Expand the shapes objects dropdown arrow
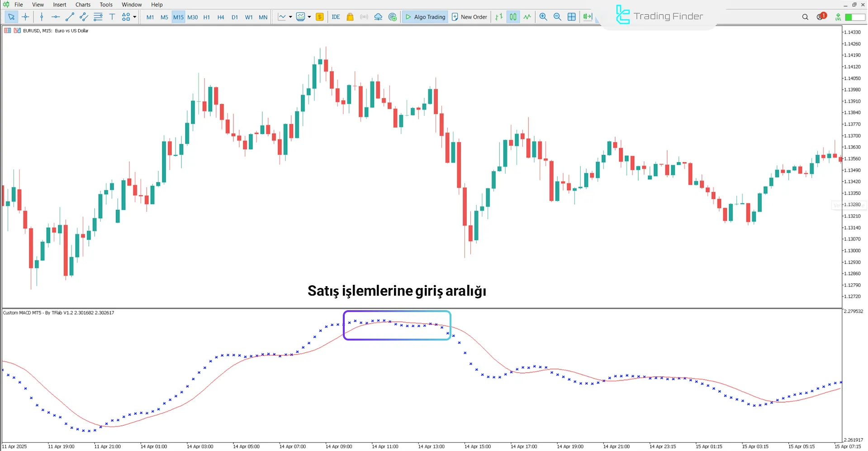 (x=135, y=17)
